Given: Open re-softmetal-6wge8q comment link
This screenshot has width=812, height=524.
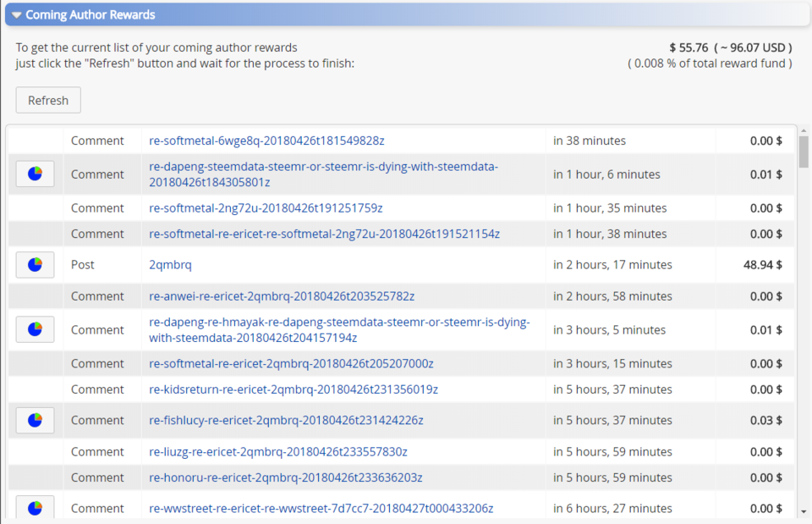Looking at the screenshot, I should (x=266, y=141).
